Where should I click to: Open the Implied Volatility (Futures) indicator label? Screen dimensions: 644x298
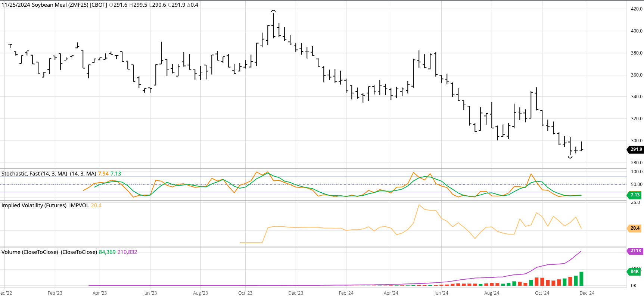point(34,205)
